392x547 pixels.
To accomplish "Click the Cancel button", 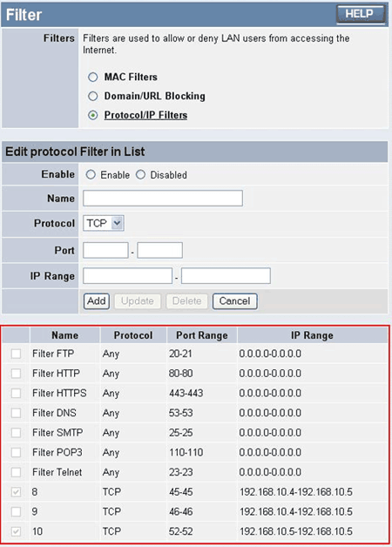I will tap(235, 301).
